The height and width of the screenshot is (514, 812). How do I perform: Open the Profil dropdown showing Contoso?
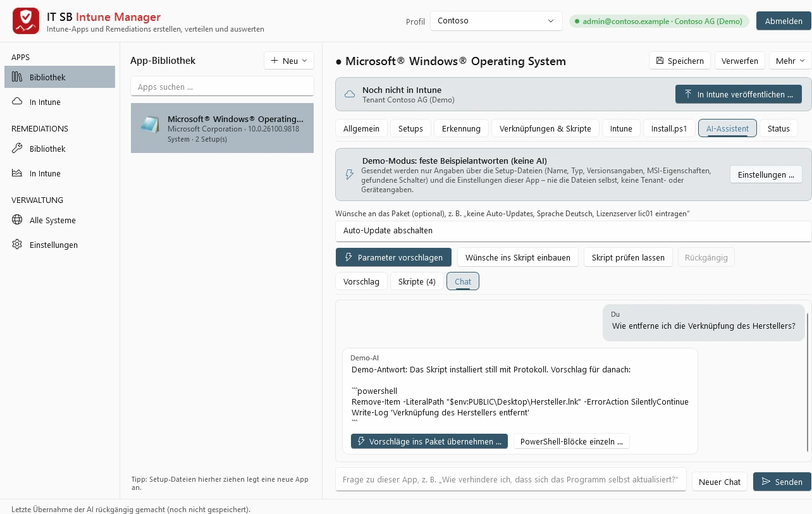pos(496,21)
